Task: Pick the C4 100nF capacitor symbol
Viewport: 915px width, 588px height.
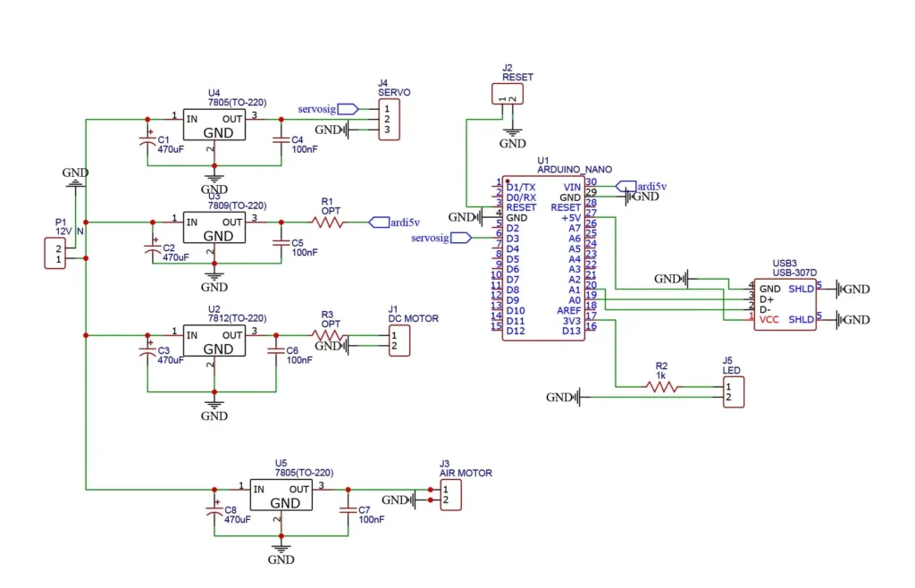Action: [x=281, y=140]
